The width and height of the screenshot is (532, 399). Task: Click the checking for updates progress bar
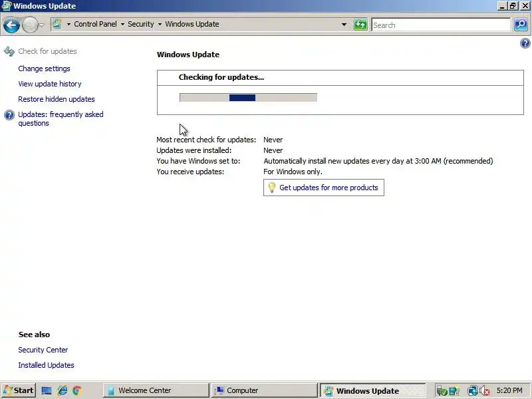click(248, 98)
